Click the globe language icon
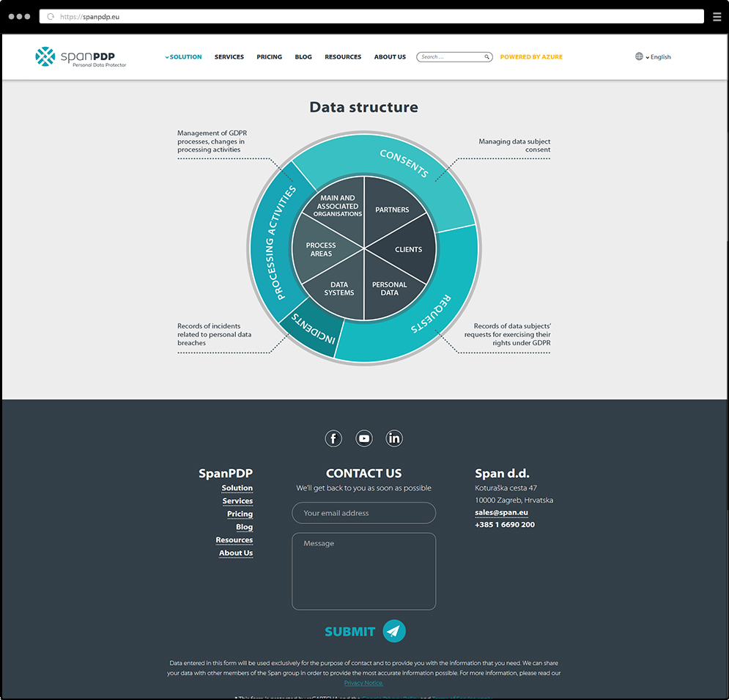This screenshot has height=700, width=729. coord(639,56)
